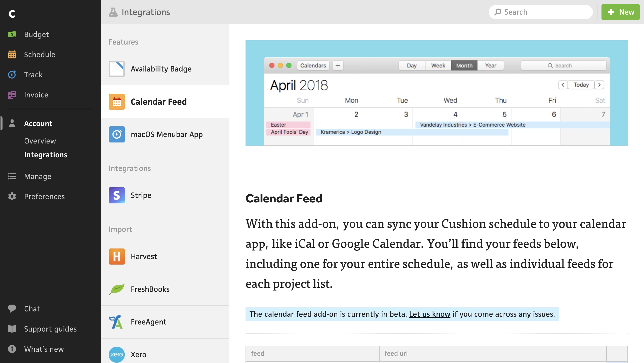Select the Integrations submenu item

tap(46, 155)
